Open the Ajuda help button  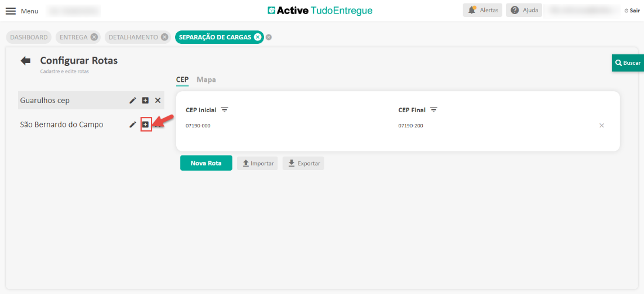click(523, 11)
